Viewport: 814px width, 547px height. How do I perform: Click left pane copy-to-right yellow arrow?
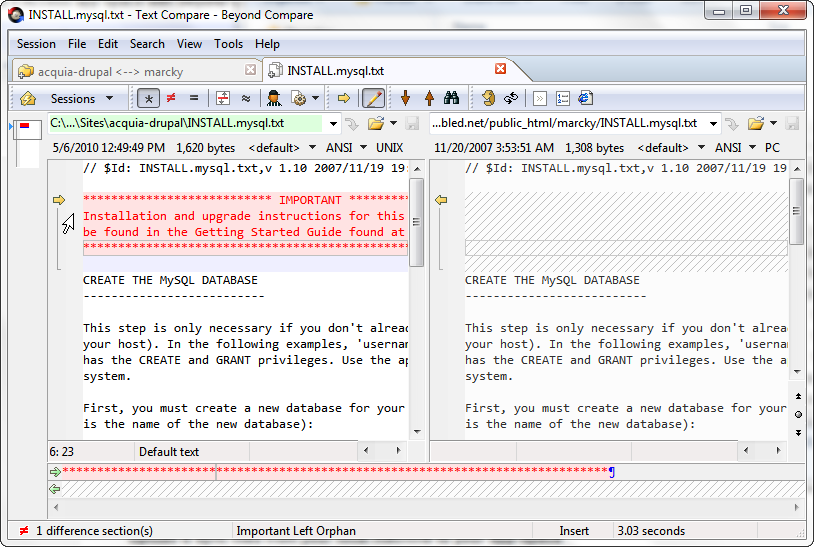[x=59, y=200]
